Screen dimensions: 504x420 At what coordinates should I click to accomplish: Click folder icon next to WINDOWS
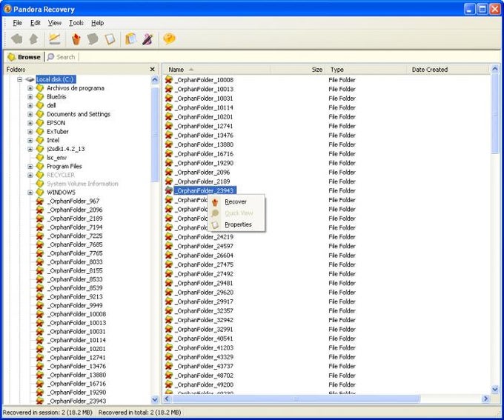(40, 192)
